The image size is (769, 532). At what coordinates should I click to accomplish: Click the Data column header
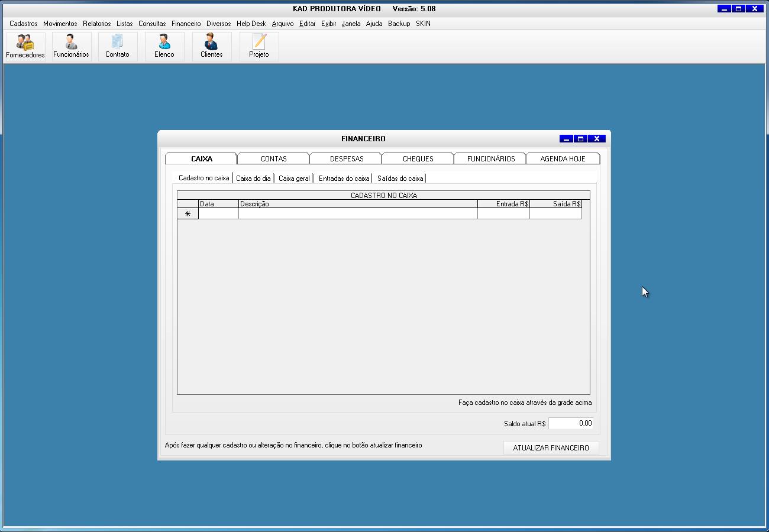[x=218, y=204]
